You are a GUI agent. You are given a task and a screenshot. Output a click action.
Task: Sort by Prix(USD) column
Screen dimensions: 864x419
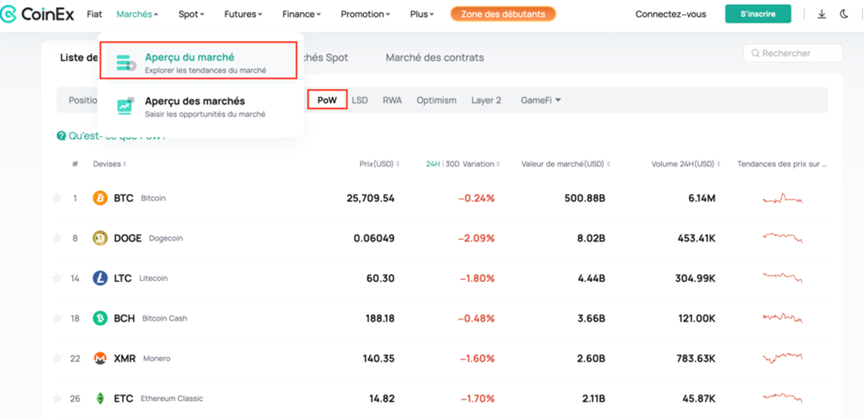pyautogui.click(x=379, y=164)
